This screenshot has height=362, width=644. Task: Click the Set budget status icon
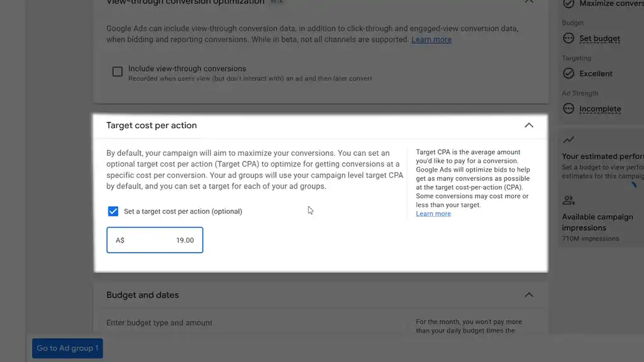pos(569,38)
